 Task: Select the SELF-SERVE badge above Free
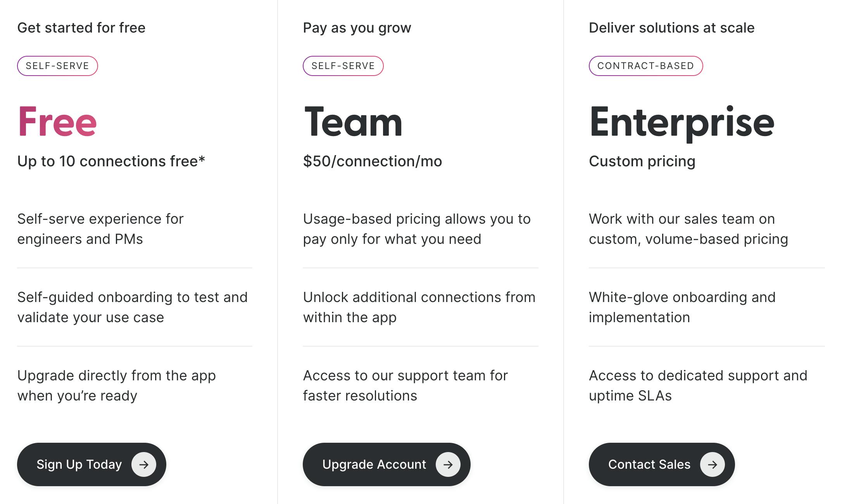57,66
